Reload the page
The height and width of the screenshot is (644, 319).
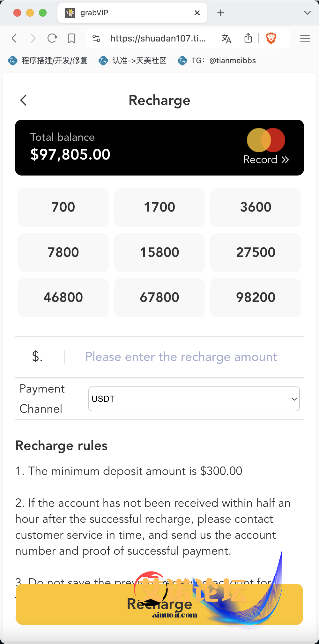(x=52, y=39)
